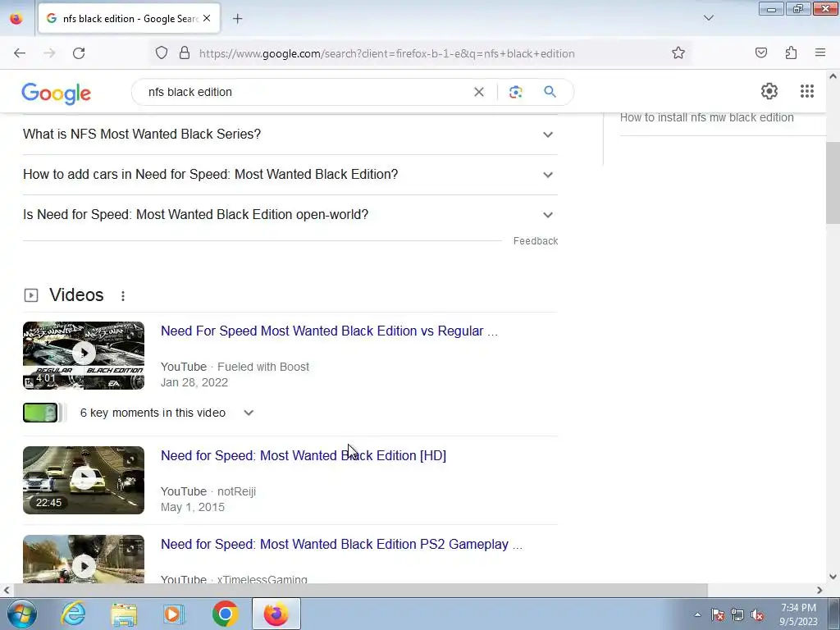Open the Action Center flag icon
The height and width of the screenshot is (630, 840).
pyautogui.click(x=717, y=614)
